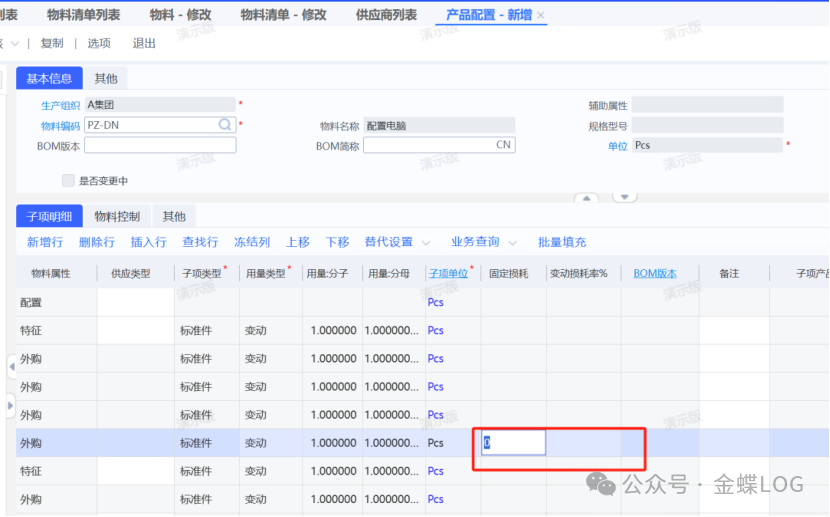830x517 pixels.
Task: Click 批量填充 in the grid toolbar
Action: click(x=562, y=242)
